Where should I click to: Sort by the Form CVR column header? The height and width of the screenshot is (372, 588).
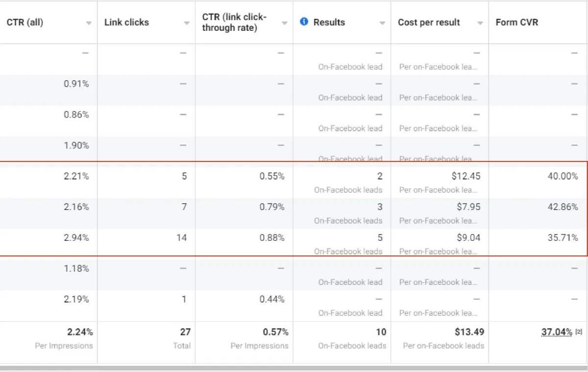pyautogui.click(x=516, y=23)
